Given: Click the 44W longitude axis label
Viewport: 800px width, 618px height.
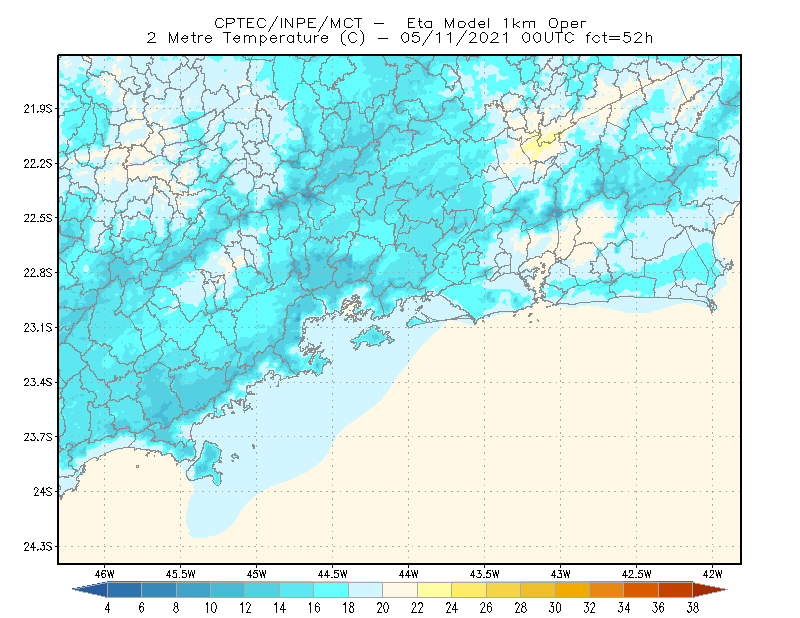Looking at the screenshot, I should click(408, 574).
